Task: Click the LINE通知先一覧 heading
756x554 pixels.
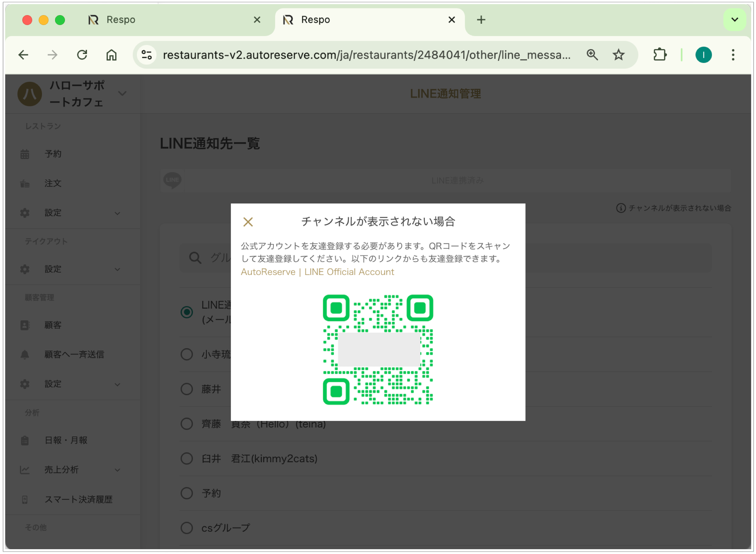Action: pos(210,143)
